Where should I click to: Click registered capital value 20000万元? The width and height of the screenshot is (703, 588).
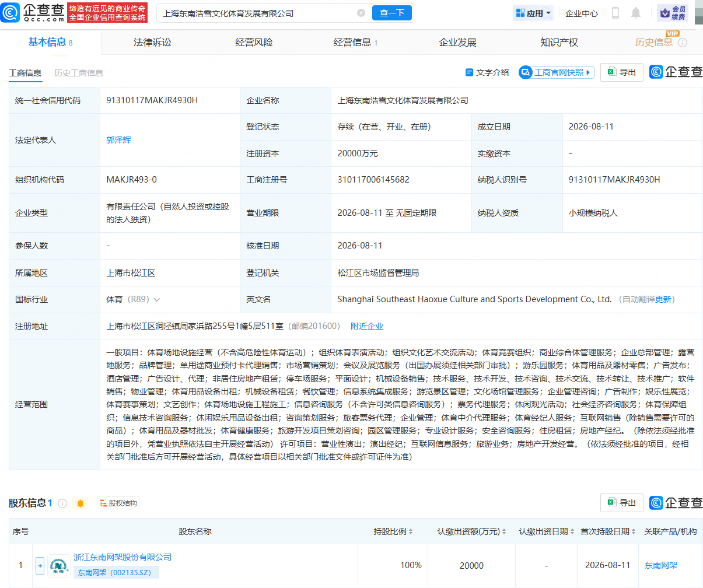click(358, 153)
